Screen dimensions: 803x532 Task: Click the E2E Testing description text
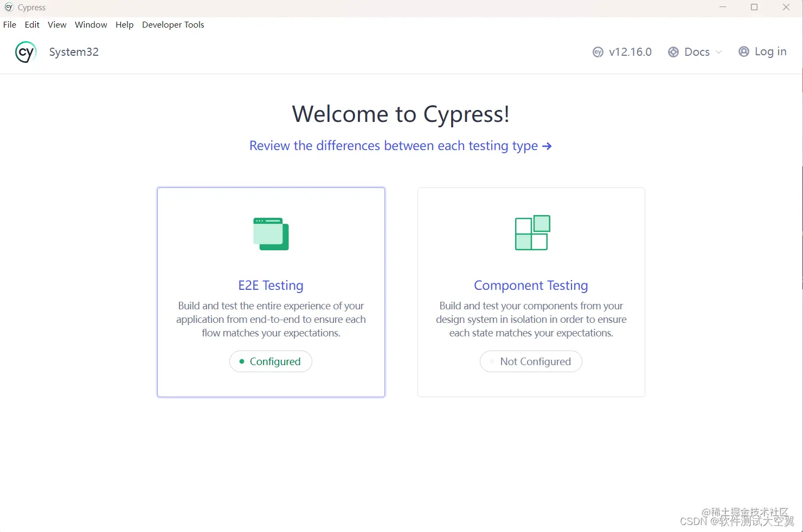pos(271,319)
